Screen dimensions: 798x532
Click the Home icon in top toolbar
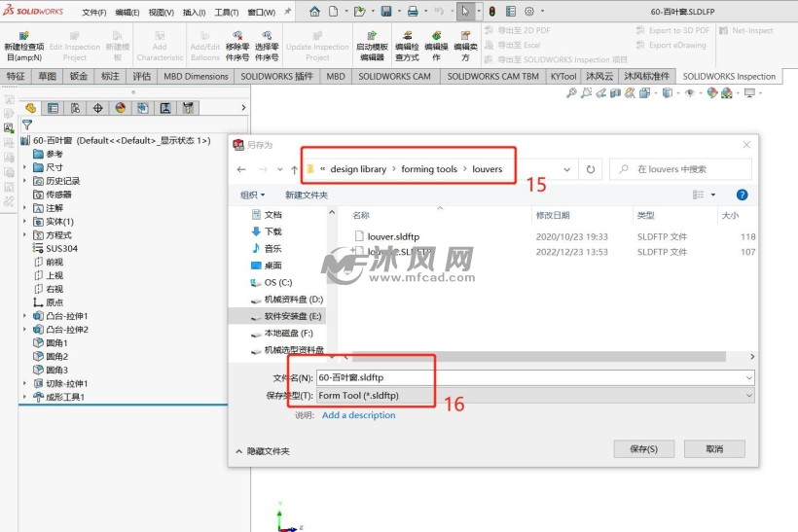pyautogui.click(x=314, y=12)
